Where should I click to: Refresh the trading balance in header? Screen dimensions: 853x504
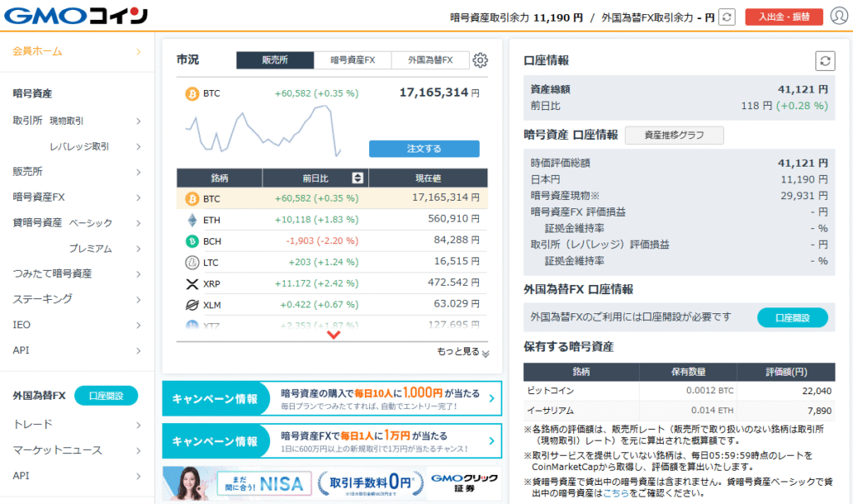[x=727, y=17]
